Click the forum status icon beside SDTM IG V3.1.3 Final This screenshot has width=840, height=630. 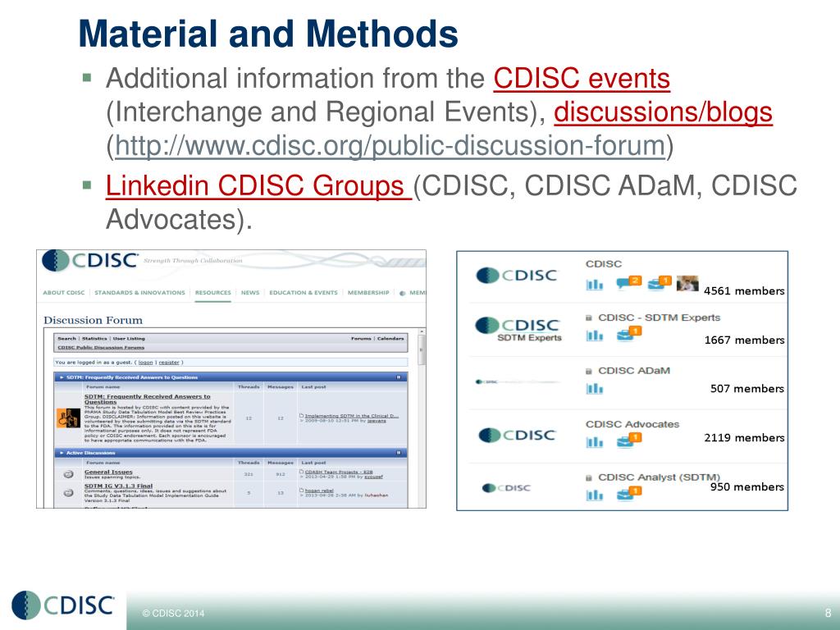click(68, 493)
